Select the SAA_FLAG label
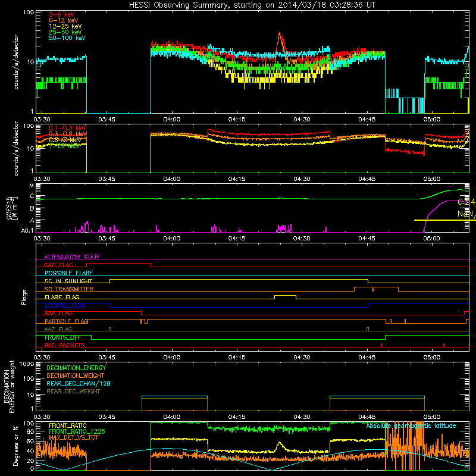 (58, 313)
